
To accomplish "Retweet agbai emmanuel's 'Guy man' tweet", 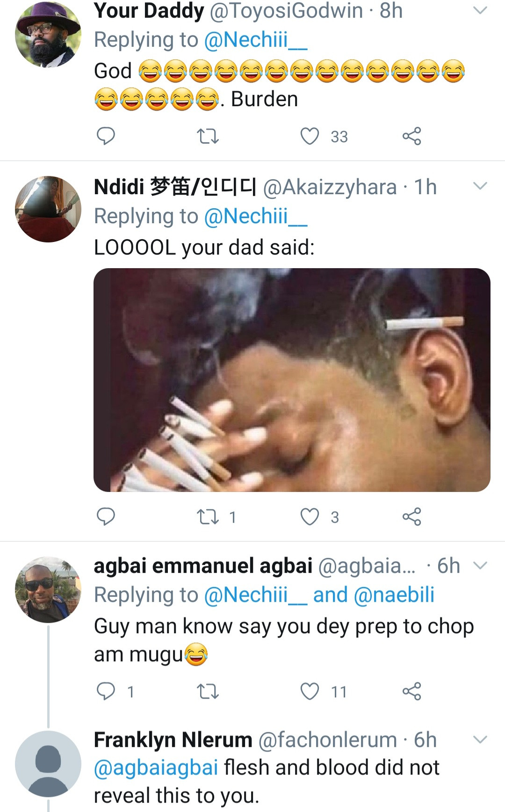I will (208, 691).
